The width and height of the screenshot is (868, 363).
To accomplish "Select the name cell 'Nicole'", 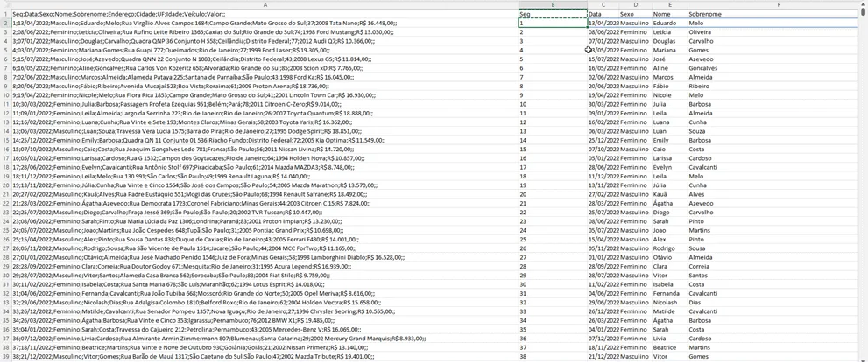I will point(669,95).
